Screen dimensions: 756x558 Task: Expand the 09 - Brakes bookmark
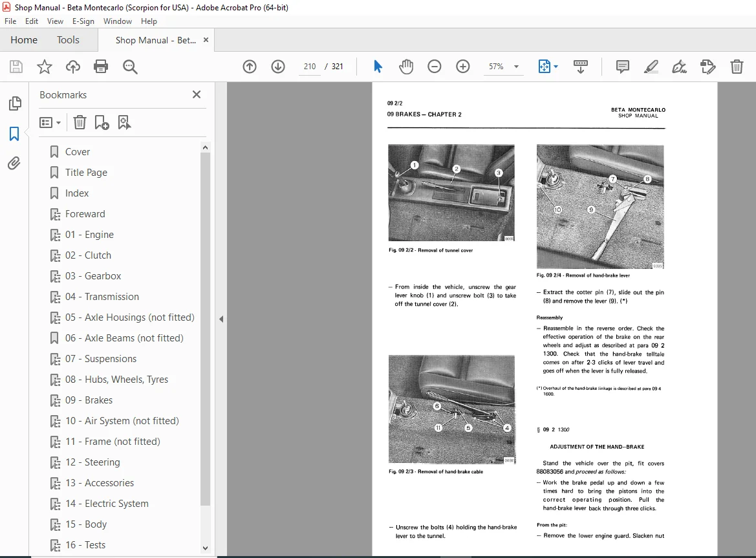point(55,400)
